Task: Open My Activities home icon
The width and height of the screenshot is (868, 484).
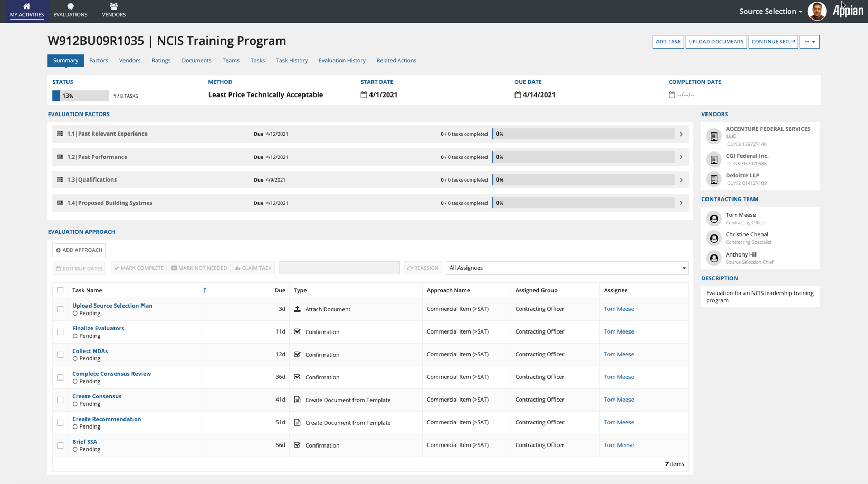Action: click(x=26, y=6)
